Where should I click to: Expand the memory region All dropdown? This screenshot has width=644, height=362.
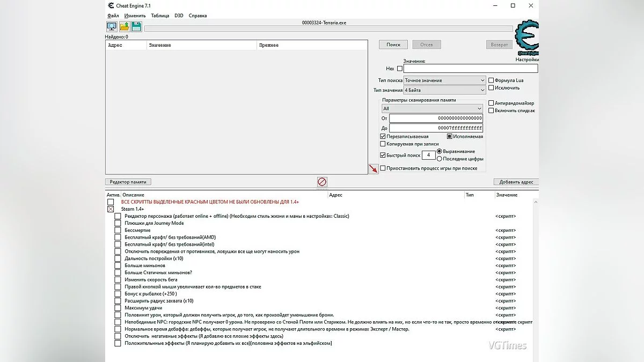(431, 108)
